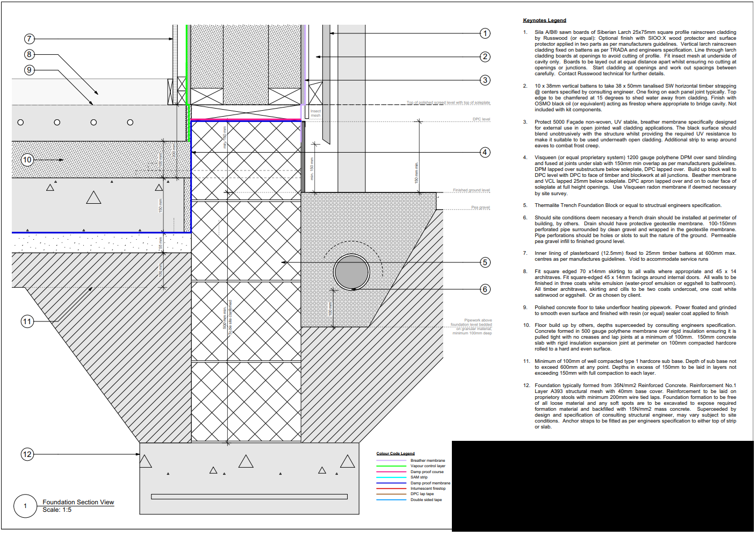The height and width of the screenshot is (536, 756).
Task: Click the Keynotes Legend heading
Action: coord(544,20)
